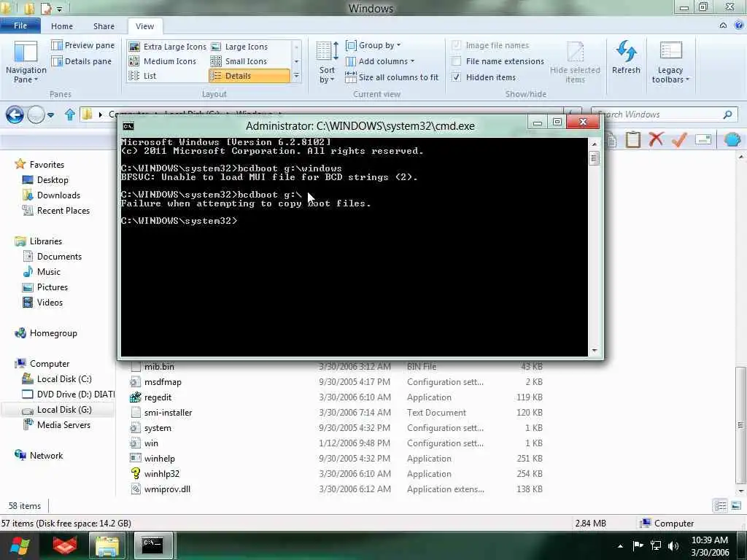
Task: Choose Extra Large Icons layout
Action: click(168, 47)
